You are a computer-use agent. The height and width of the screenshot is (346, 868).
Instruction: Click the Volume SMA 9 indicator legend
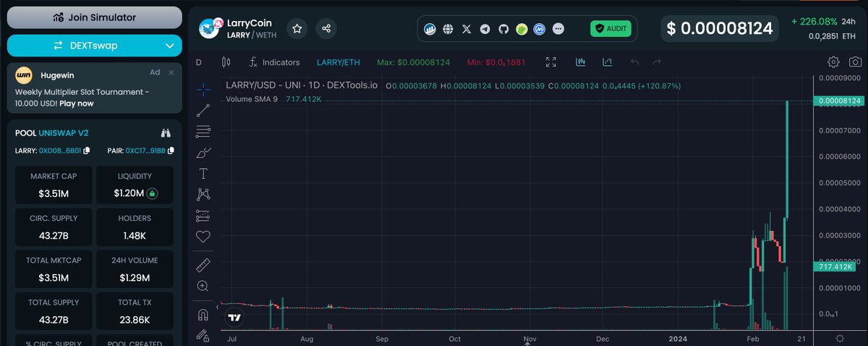click(x=252, y=98)
